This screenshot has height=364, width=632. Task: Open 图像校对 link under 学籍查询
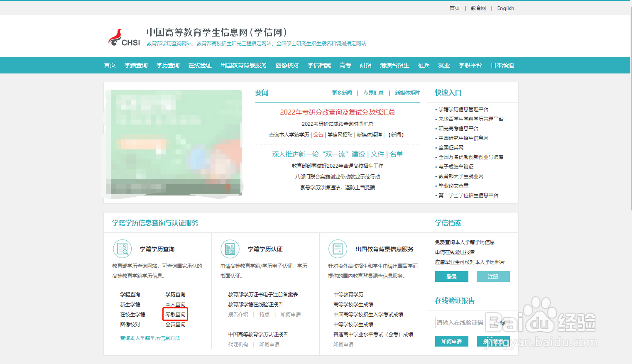click(x=130, y=325)
